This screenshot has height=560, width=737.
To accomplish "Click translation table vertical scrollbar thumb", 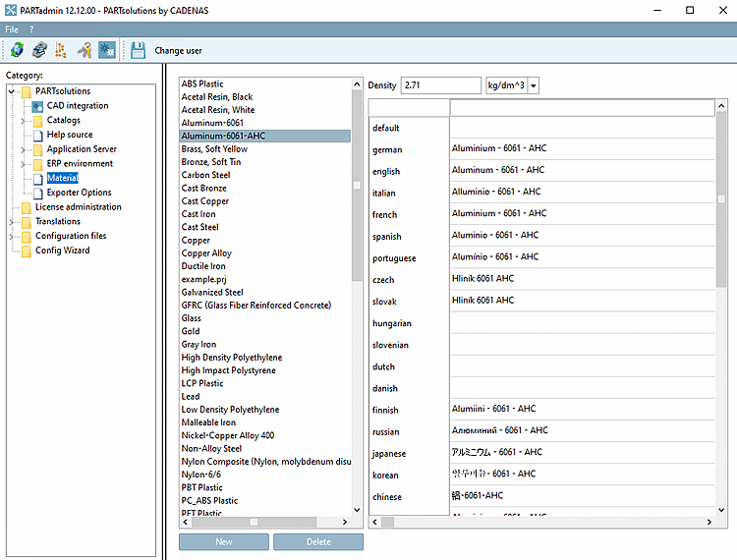I will point(721,199).
